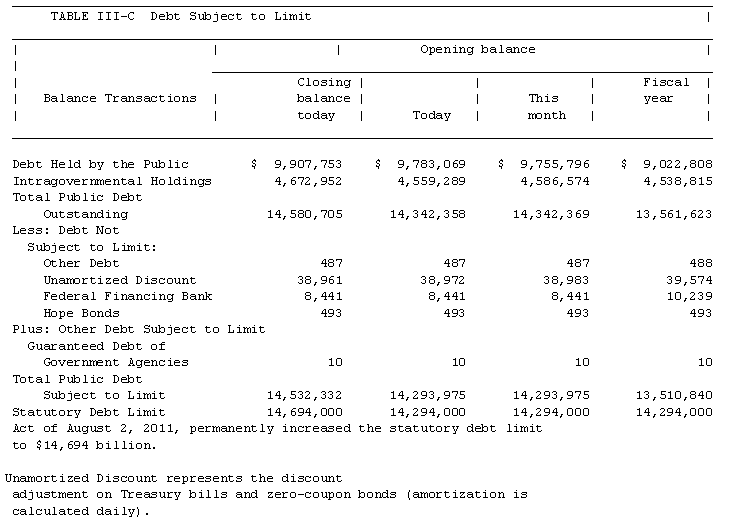
Task: Click the 'Government Agencies' row label
Action: (116, 362)
